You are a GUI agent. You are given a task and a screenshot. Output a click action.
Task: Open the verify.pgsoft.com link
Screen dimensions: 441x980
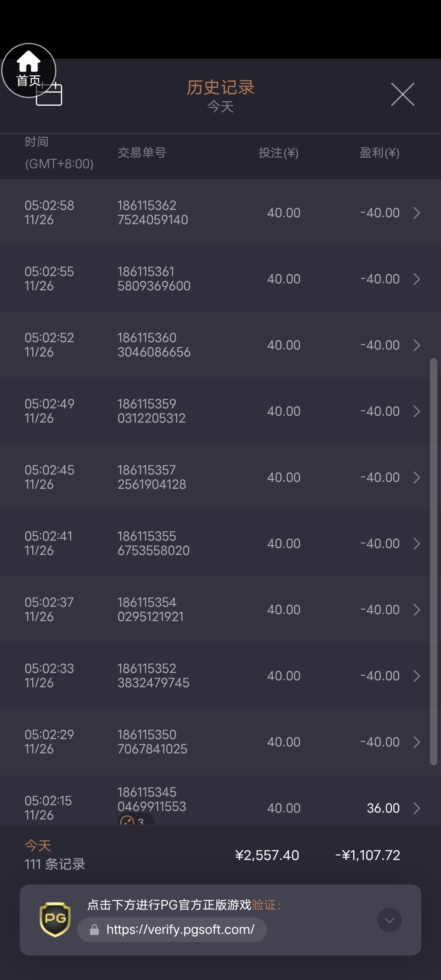(180, 930)
